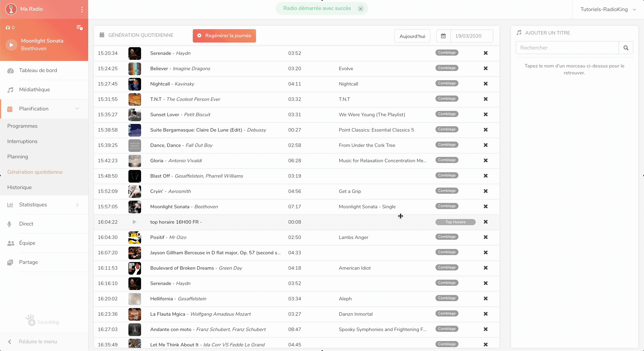
Task: Select Génération quotidienne in sidebar
Action: (x=35, y=172)
